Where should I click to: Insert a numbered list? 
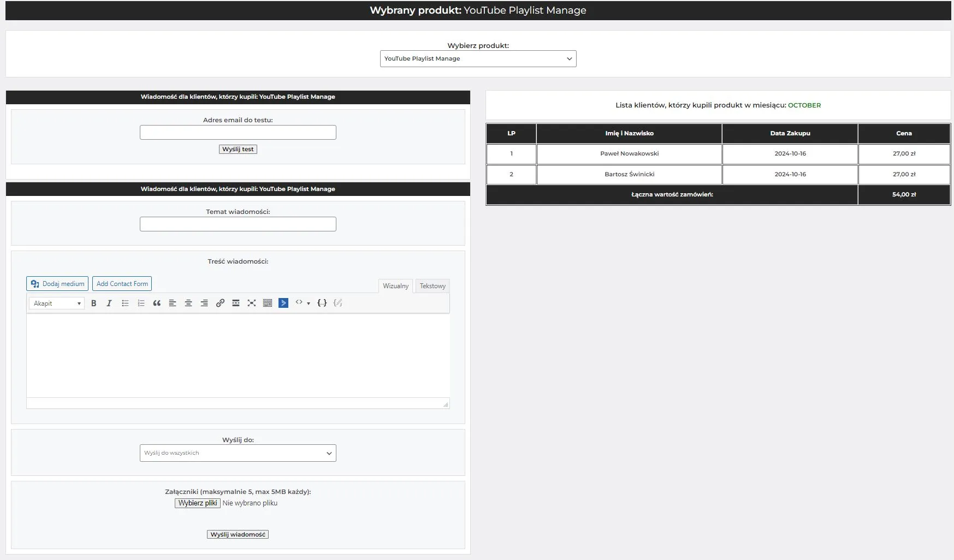point(141,303)
